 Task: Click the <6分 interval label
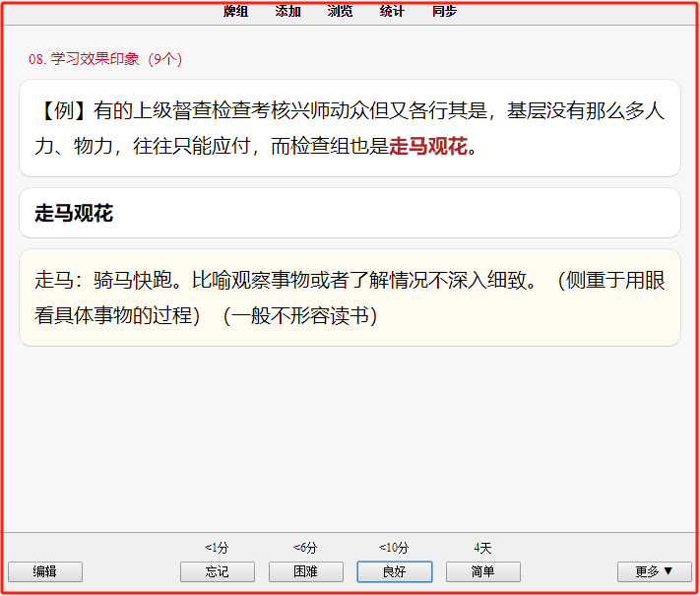click(305, 548)
